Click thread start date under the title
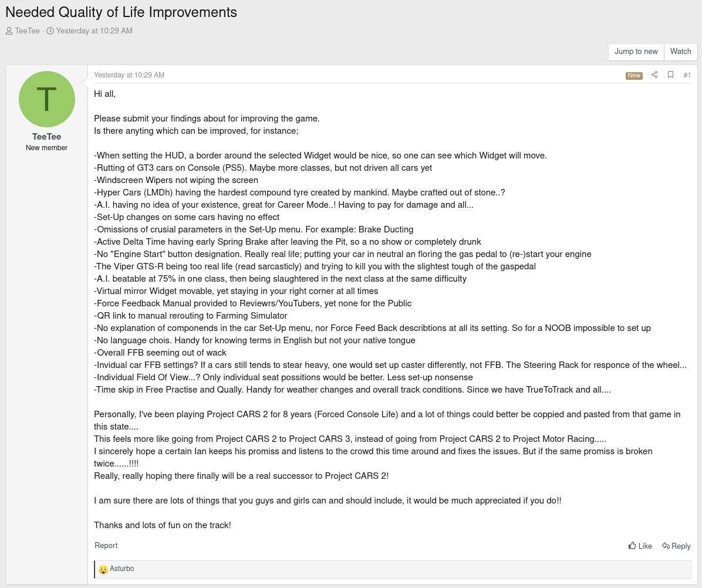This screenshot has width=702, height=588. point(94,31)
